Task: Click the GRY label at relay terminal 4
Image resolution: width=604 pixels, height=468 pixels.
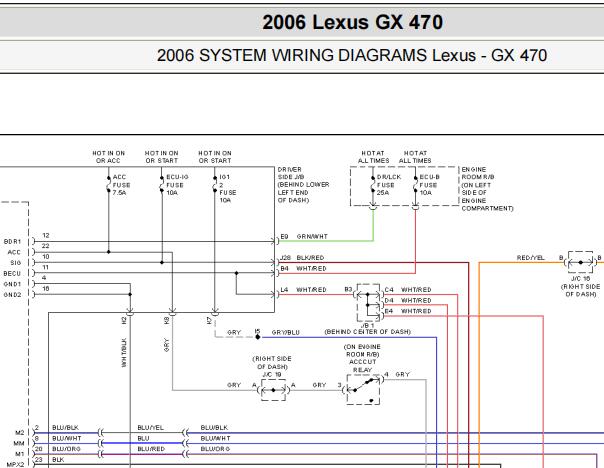Action: coord(403,374)
